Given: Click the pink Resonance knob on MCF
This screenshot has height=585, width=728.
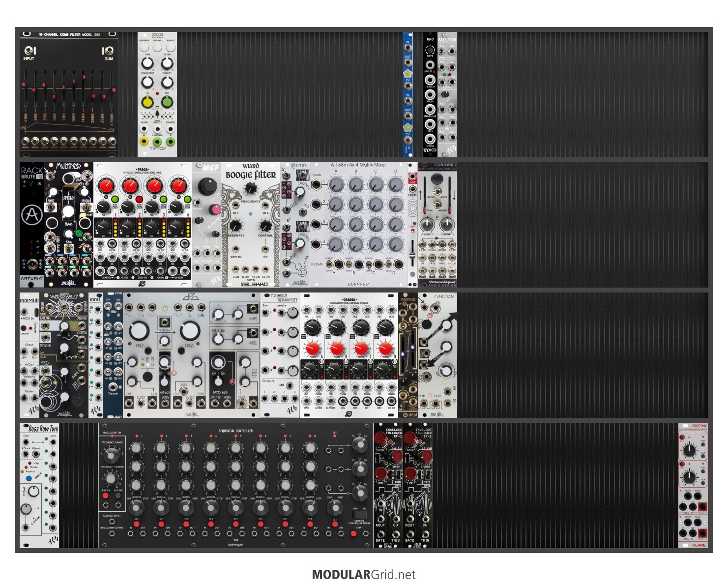Looking at the screenshot, I should [215, 210].
